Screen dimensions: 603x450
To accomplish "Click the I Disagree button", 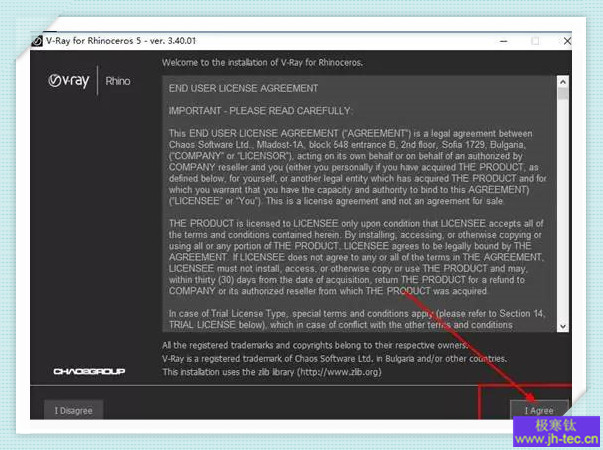I will (x=73, y=410).
